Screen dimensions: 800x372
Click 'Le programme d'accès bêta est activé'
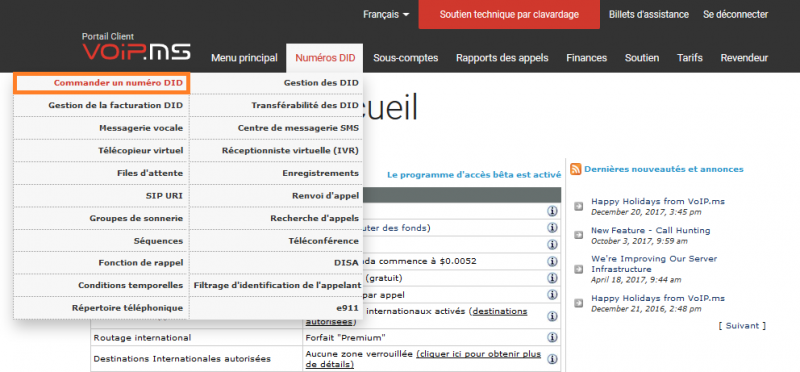[x=474, y=175]
